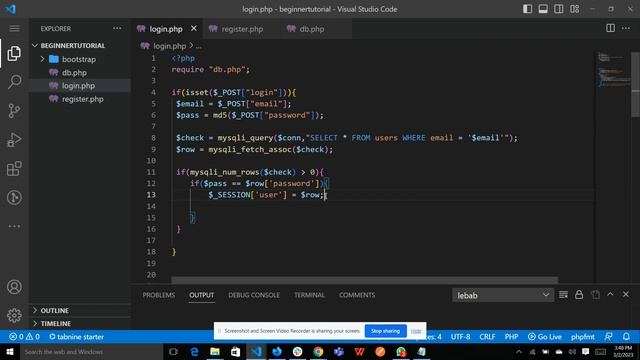Open the Extensions view
Viewport: 640px width, 360px height.
[x=14, y=169]
